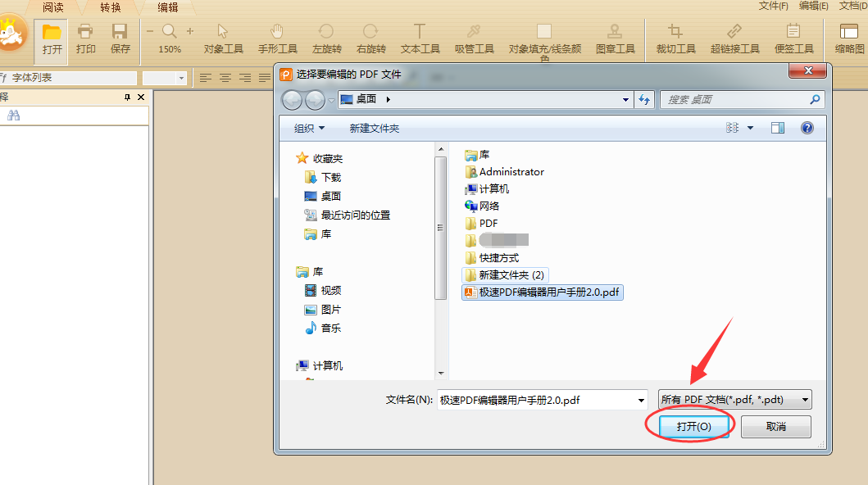The width and height of the screenshot is (868, 485).
Task: Switch to the 编辑 (Edit) tab
Action: pyautogui.click(x=168, y=7)
